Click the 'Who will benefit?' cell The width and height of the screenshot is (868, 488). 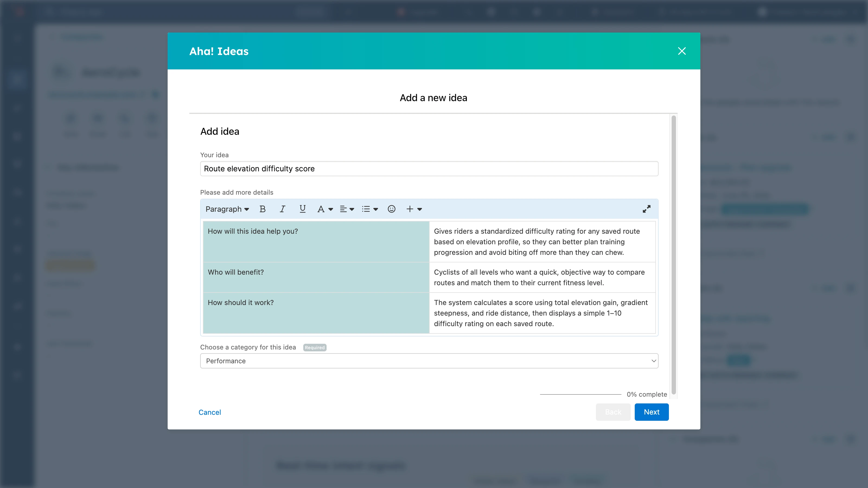[316, 277]
